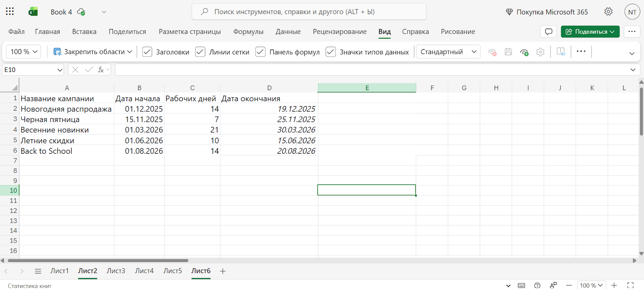Open the Стандартный sheet view dropdown
The height and width of the screenshot is (289, 644).
[448, 52]
